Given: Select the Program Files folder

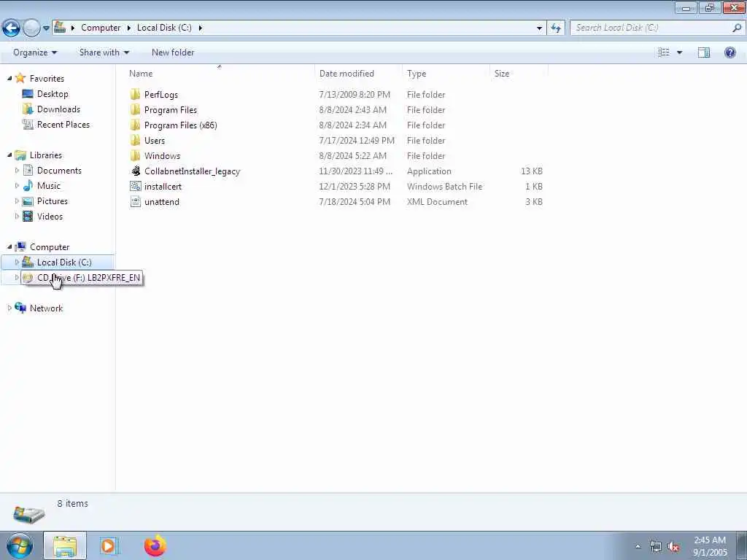Looking at the screenshot, I should pyautogui.click(x=171, y=109).
